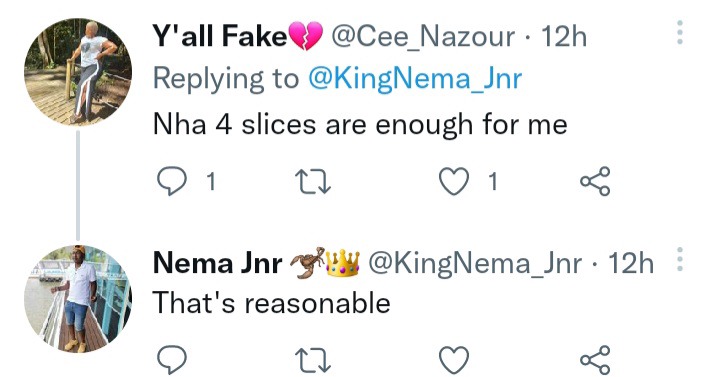Screen dimensions: 720x377
Task: Like the tweet by Y'all Fake
Action: point(454,182)
